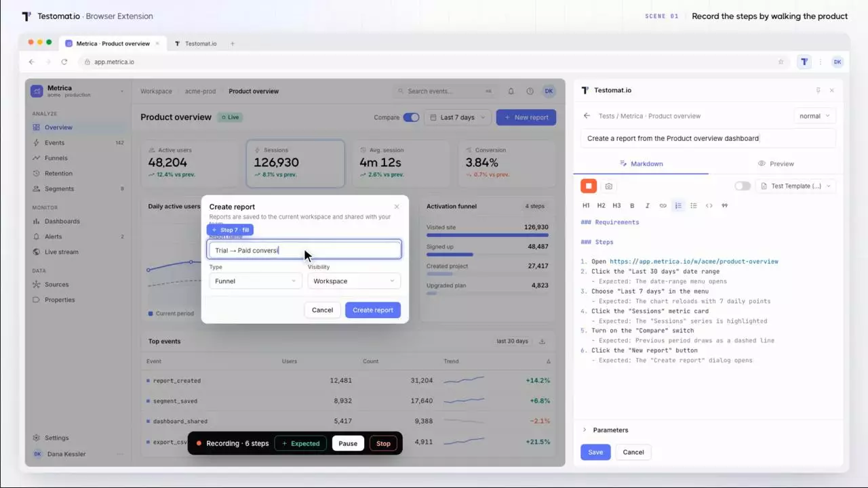Open Dashboards in the Metrica sidebar
This screenshot has width=868, height=488.
[78, 221]
